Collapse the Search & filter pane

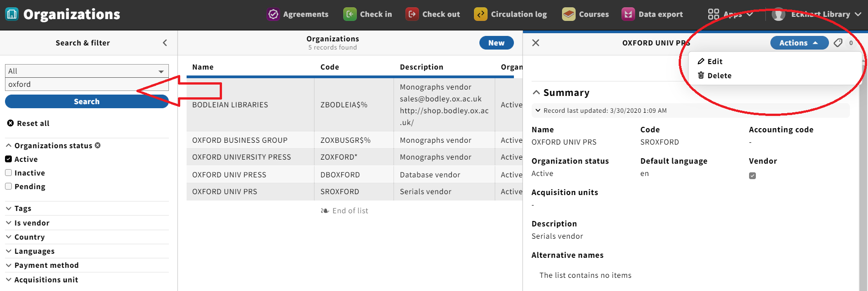click(x=165, y=43)
